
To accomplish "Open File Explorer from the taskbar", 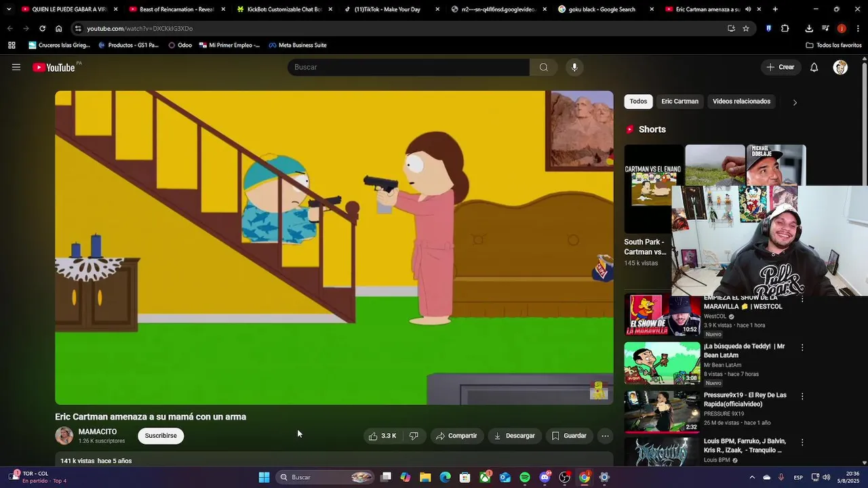I will [x=425, y=477].
